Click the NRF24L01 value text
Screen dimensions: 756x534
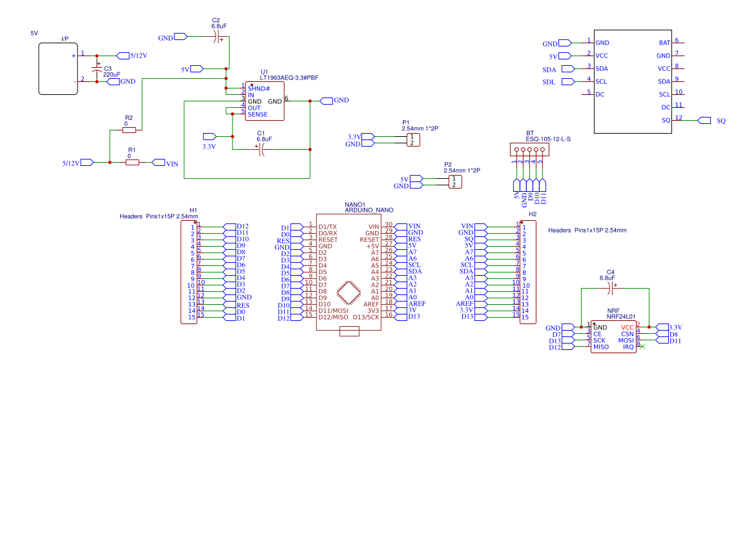pyautogui.click(x=621, y=317)
